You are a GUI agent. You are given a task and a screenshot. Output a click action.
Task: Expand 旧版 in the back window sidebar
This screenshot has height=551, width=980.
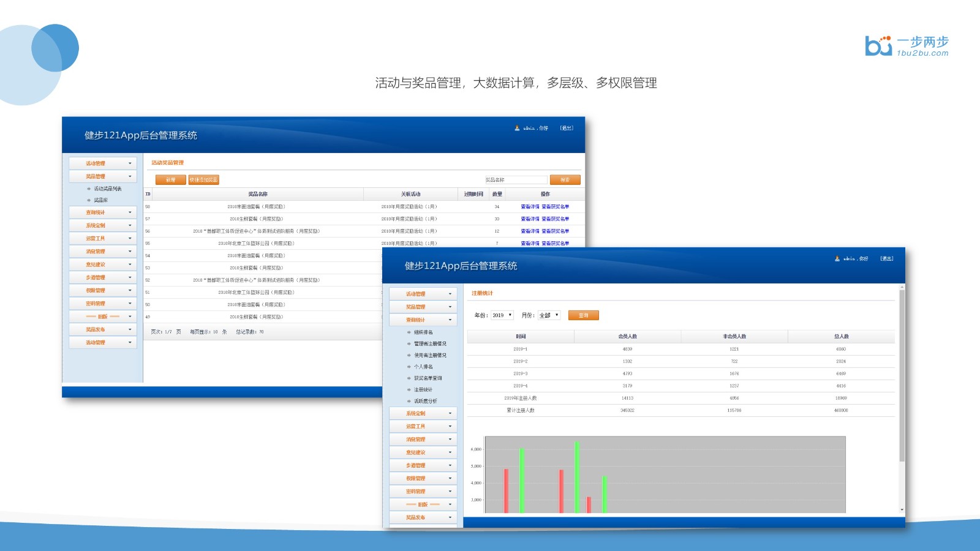tap(103, 317)
